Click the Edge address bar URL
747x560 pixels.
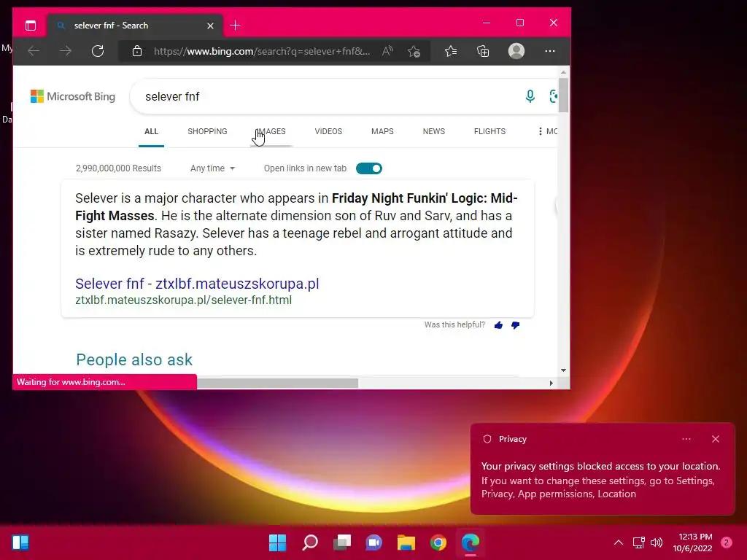pos(262,51)
